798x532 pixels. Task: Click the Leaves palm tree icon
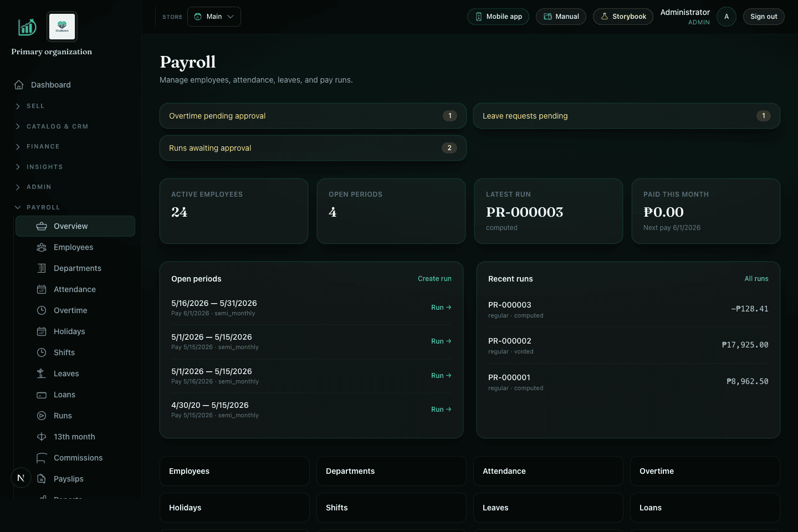point(42,374)
